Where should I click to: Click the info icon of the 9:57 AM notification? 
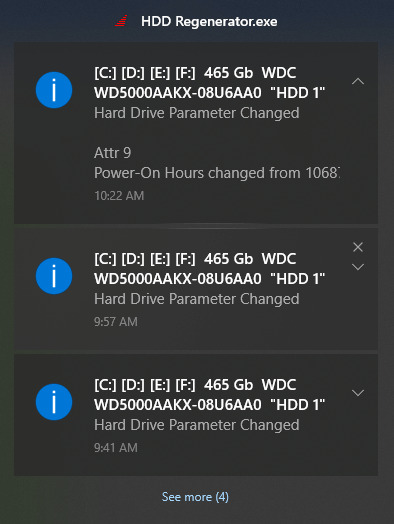(54, 276)
